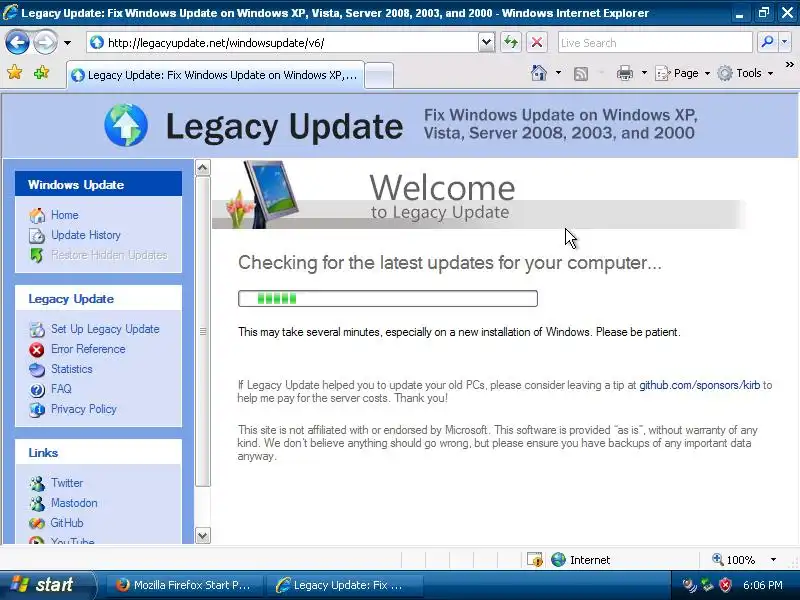Open the Windows Start menu
Screen dimensions: 800x600
point(47,585)
